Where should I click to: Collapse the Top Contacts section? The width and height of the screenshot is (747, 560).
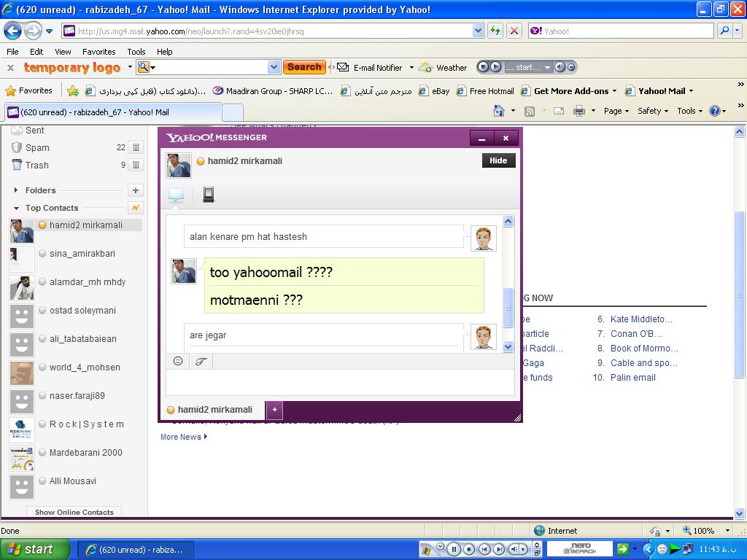click(16, 208)
